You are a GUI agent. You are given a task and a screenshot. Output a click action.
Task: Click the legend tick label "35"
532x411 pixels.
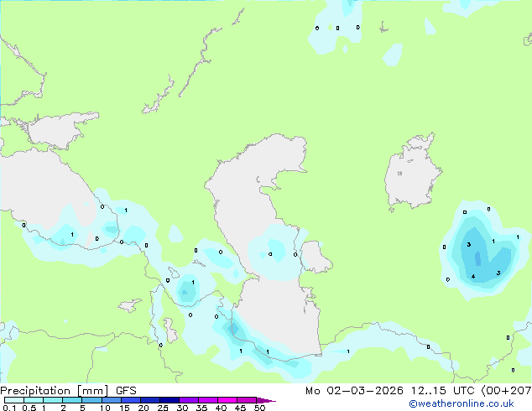201,408
